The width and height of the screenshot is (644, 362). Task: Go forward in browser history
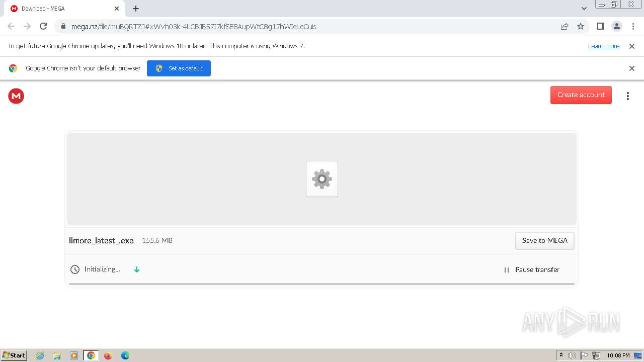27,26
